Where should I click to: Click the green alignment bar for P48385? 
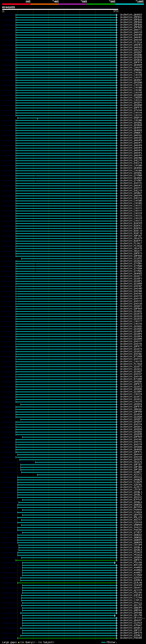(x=67, y=638)
